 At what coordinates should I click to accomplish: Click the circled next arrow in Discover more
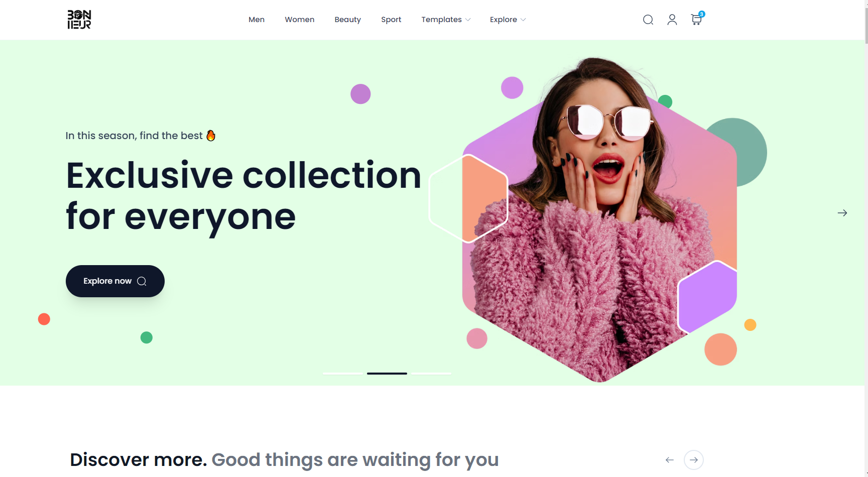pos(694,460)
